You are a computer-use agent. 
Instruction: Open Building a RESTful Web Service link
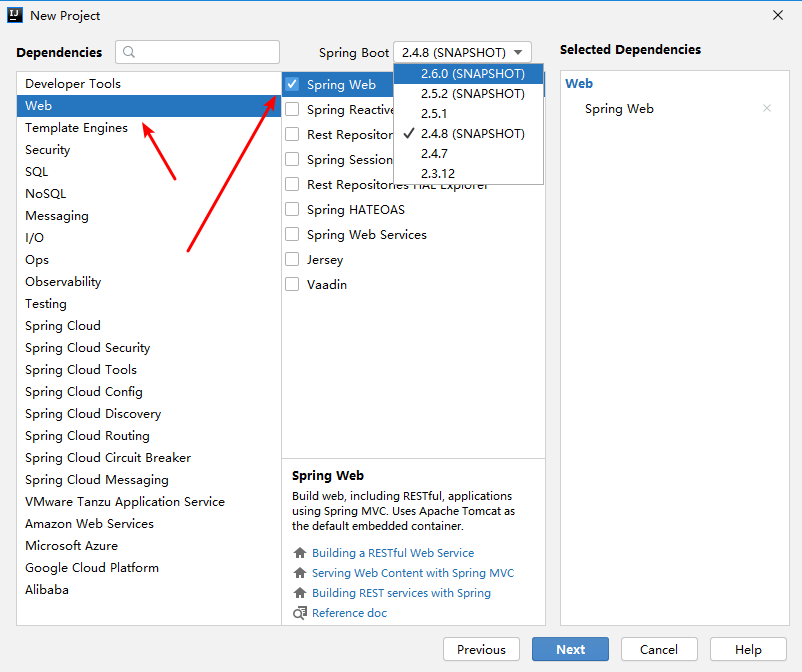[x=393, y=553]
